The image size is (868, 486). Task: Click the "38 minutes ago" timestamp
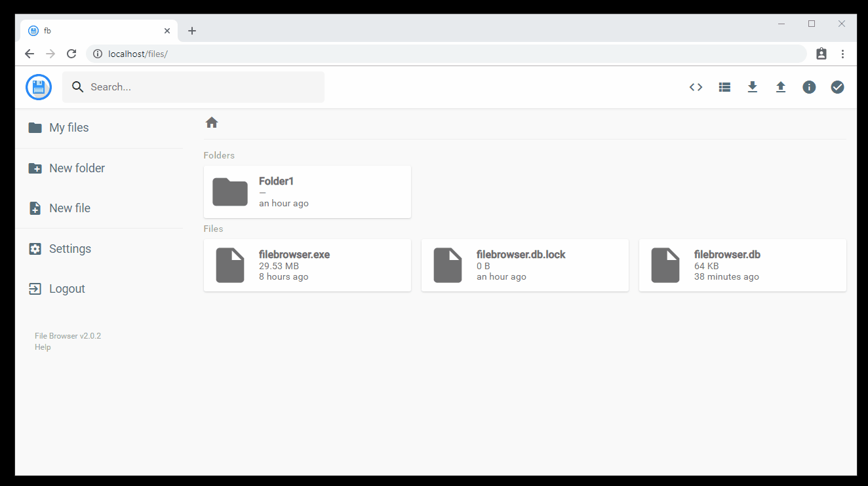coord(726,276)
